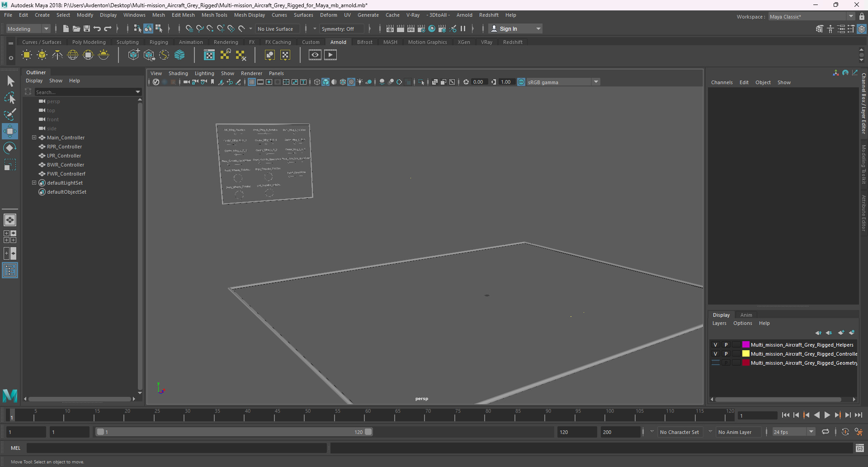
Task: Switch to four view layout
Action: pos(10,237)
